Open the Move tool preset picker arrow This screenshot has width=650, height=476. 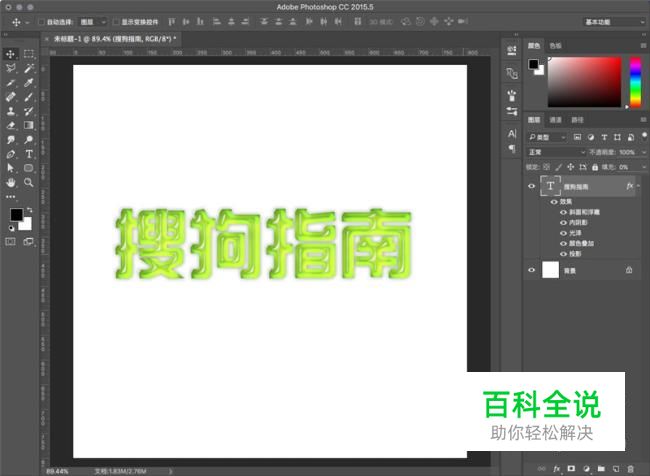[27, 22]
